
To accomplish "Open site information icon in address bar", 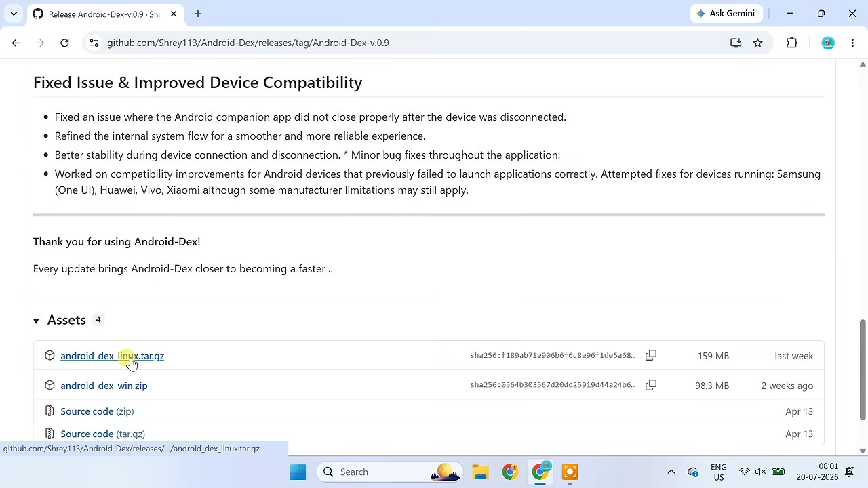I will [94, 43].
